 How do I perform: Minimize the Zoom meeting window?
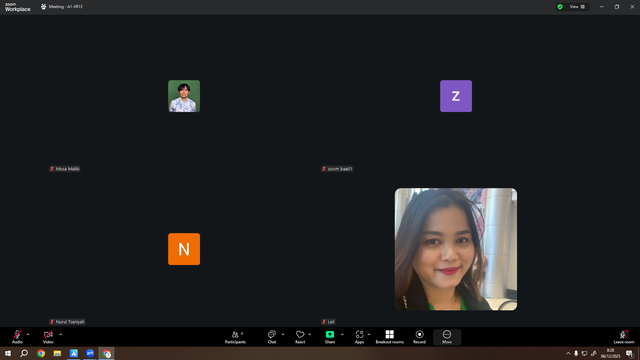click(602, 7)
